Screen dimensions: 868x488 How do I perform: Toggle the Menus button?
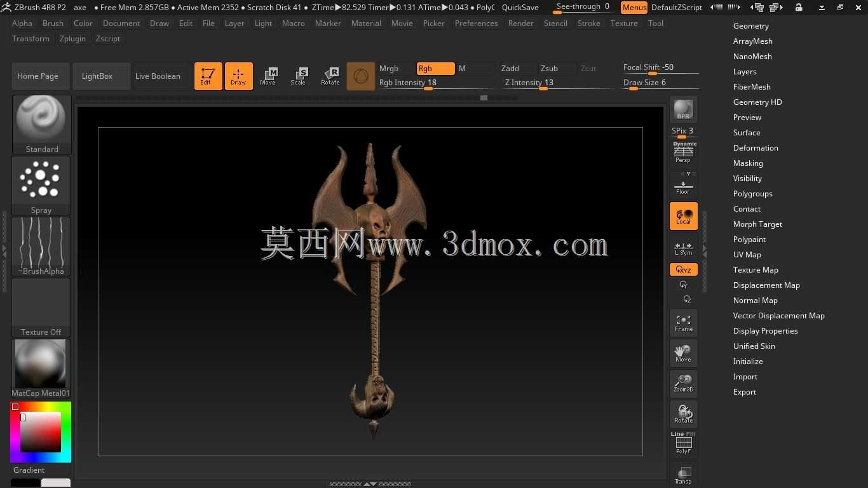[x=634, y=8]
